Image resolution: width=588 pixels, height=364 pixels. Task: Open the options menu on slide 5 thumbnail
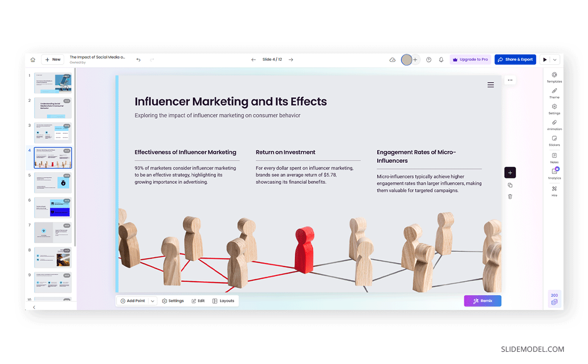tap(67, 176)
